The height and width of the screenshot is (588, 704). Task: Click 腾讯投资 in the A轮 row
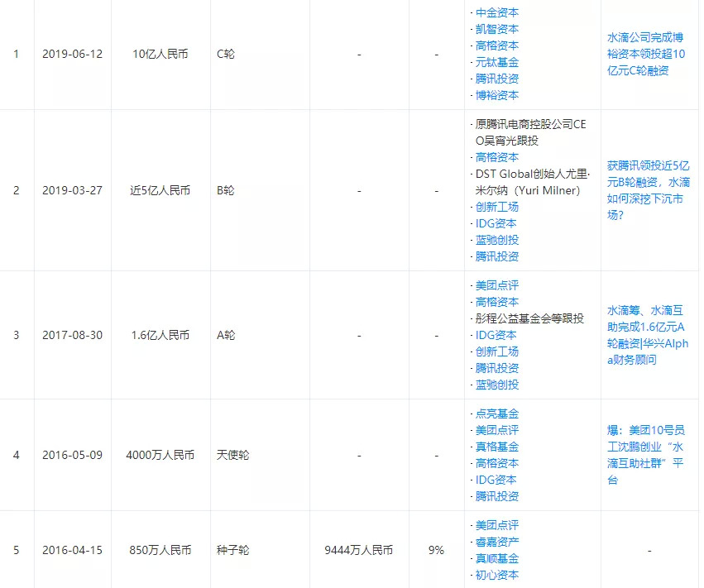pos(497,369)
